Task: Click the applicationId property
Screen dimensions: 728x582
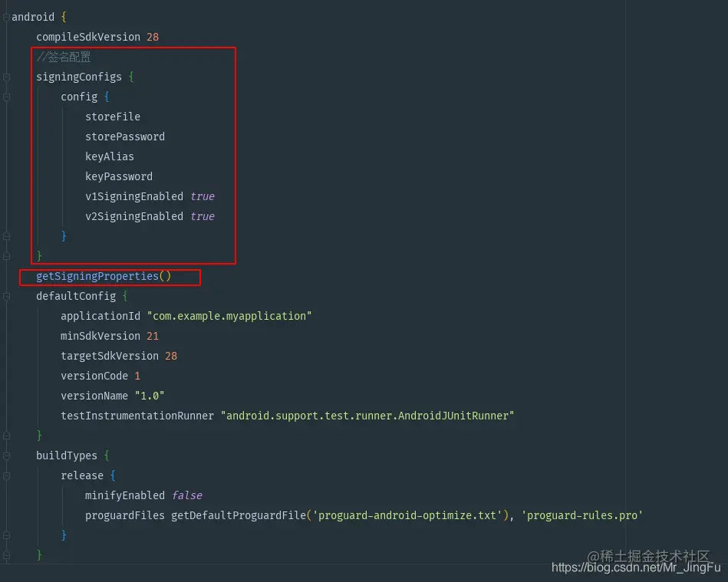Action: (100, 317)
